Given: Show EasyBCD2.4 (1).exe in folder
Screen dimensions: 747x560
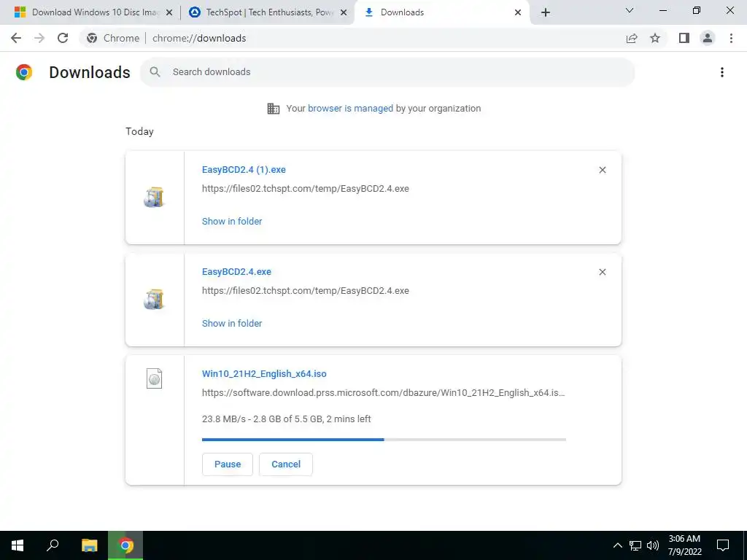Looking at the screenshot, I should pyautogui.click(x=232, y=222).
